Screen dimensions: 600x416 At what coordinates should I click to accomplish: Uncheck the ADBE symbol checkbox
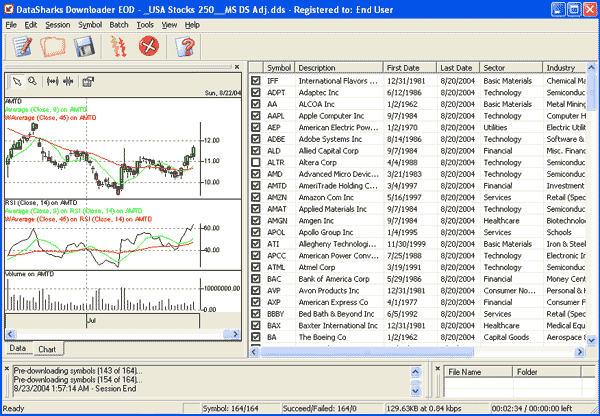tap(256, 139)
